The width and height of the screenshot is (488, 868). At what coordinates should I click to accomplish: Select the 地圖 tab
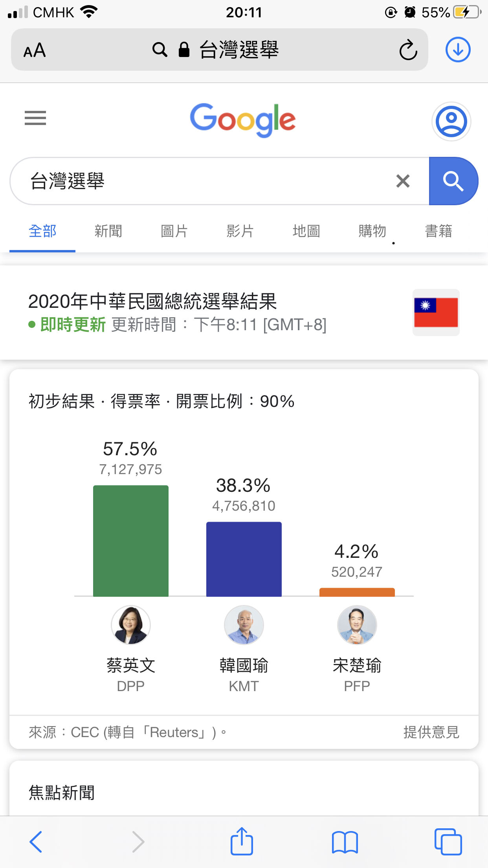coord(306,231)
